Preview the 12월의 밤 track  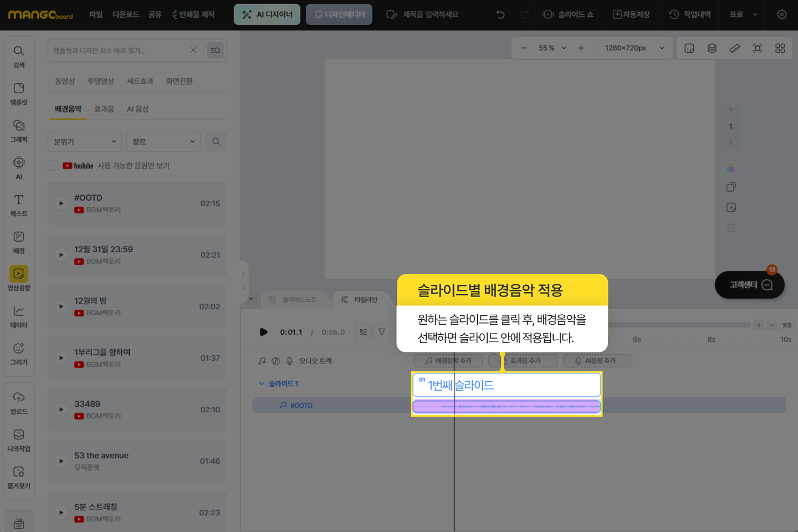click(x=61, y=306)
